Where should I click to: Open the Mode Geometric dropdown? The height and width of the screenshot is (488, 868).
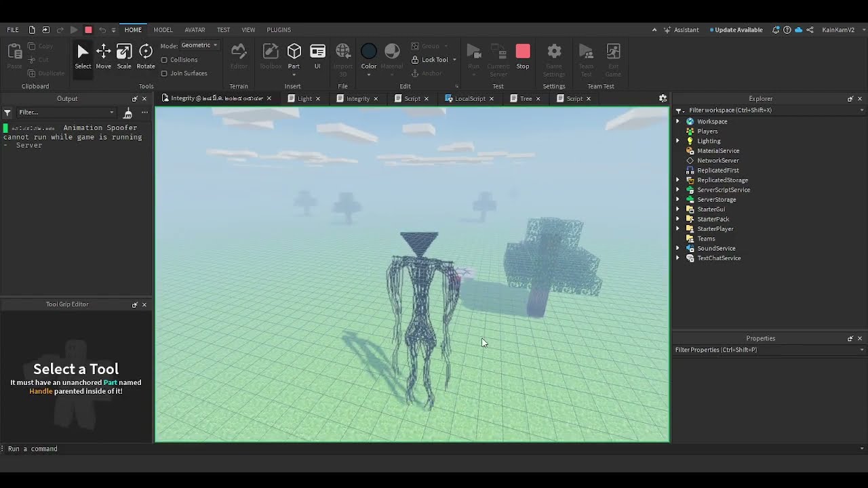[199, 45]
